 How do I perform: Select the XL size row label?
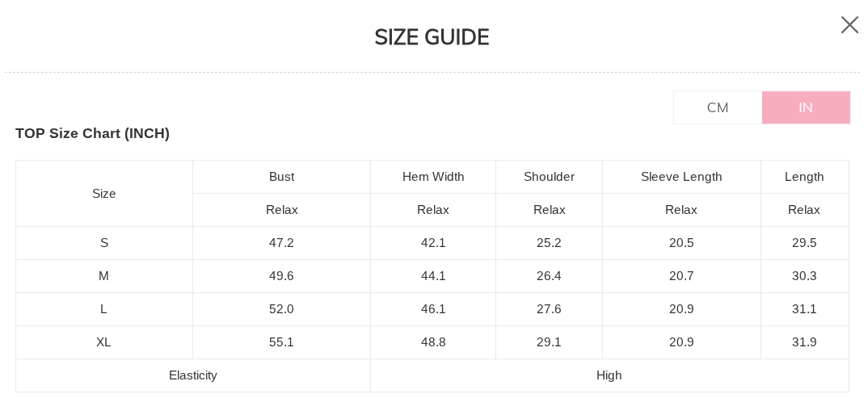pos(104,342)
